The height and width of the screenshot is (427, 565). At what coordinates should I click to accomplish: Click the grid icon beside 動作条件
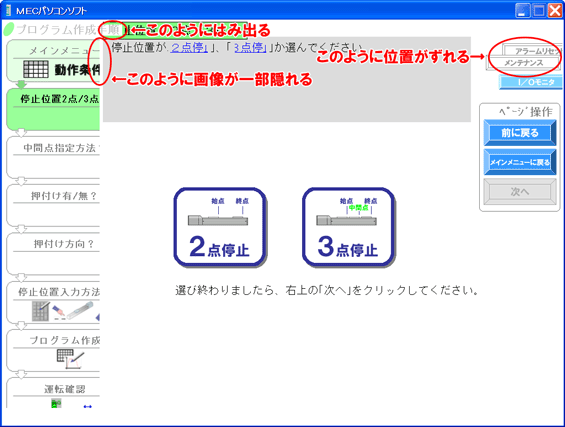tap(36, 69)
